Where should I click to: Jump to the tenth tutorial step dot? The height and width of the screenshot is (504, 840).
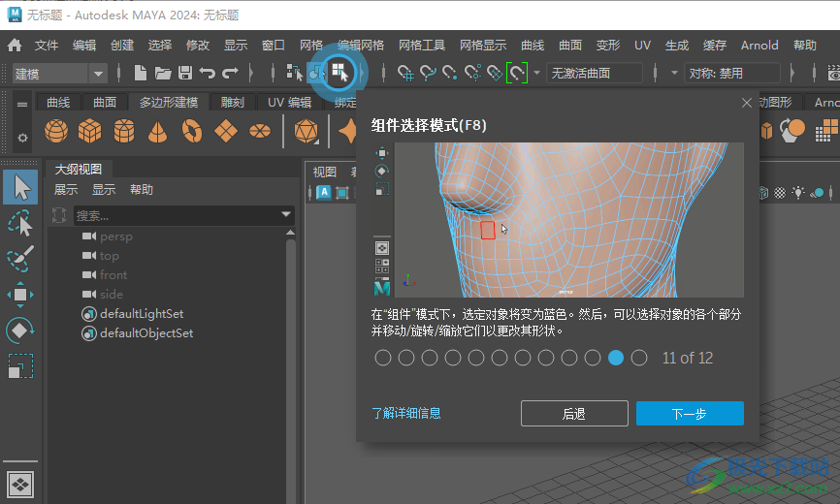[593, 358]
